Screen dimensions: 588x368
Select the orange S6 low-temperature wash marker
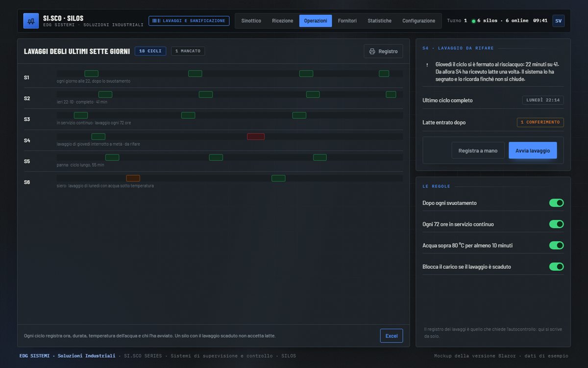pyautogui.click(x=133, y=178)
